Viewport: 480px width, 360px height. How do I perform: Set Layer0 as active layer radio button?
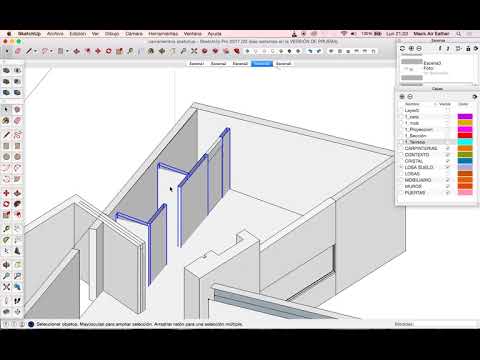[x=401, y=110]
